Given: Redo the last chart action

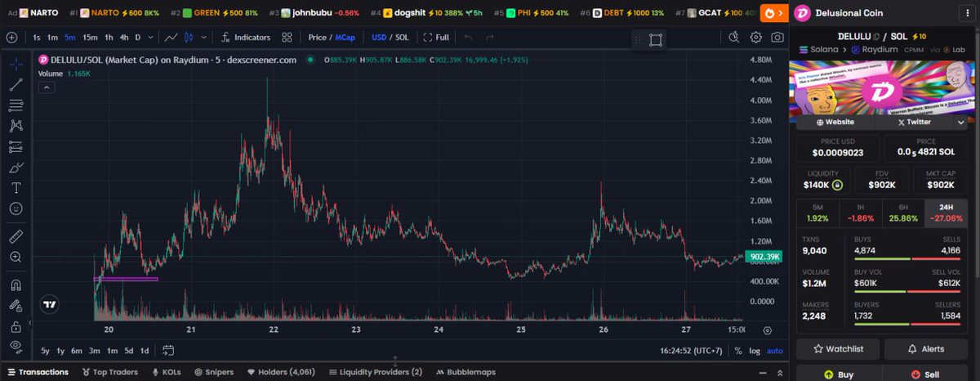Looking at the screenshot, I should click(x=489, y=38).
